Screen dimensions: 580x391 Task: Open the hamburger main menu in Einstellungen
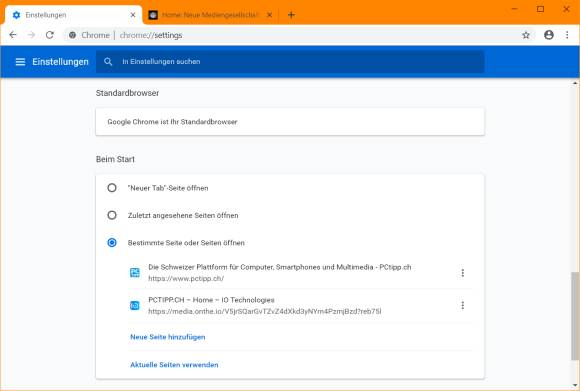pyautogui.click(x=20, y=62)
